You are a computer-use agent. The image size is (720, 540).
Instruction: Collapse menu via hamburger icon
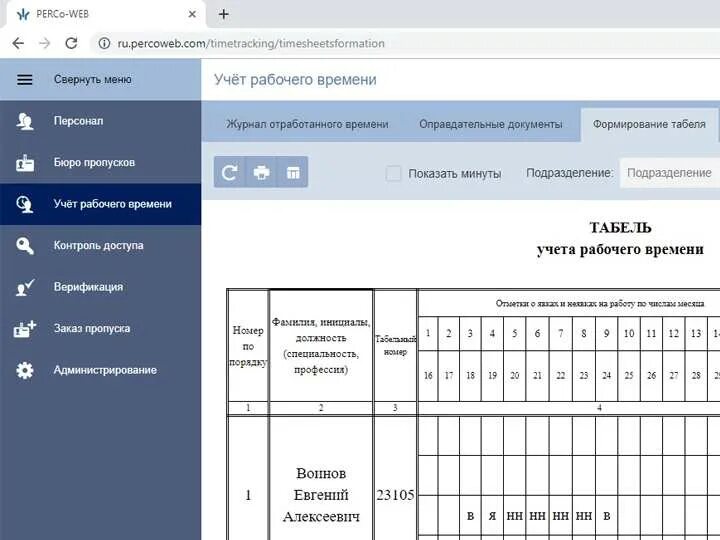(x=25, y=79)
